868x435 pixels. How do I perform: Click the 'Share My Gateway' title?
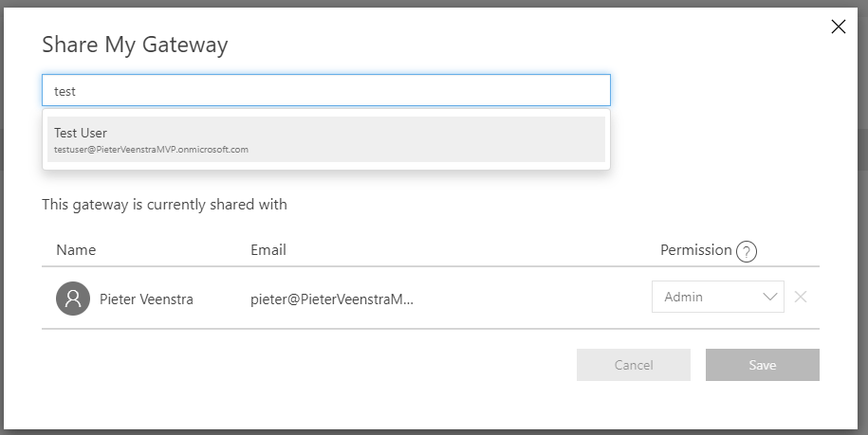click(x=135, y=45)
